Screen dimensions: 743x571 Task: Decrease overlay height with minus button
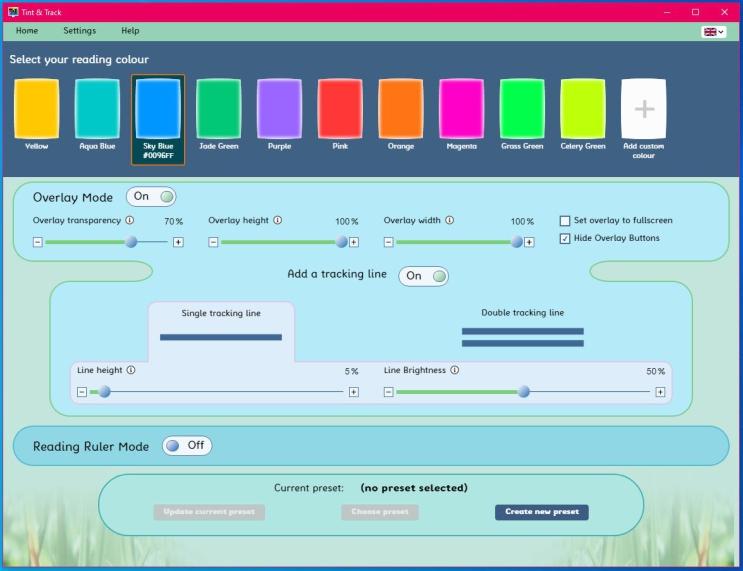pyautogui.click(x=213, y=242)
